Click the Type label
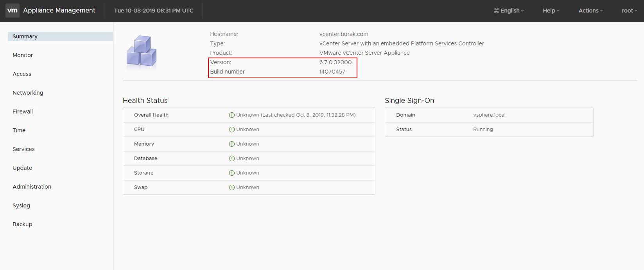 click(x=217, y=43)
